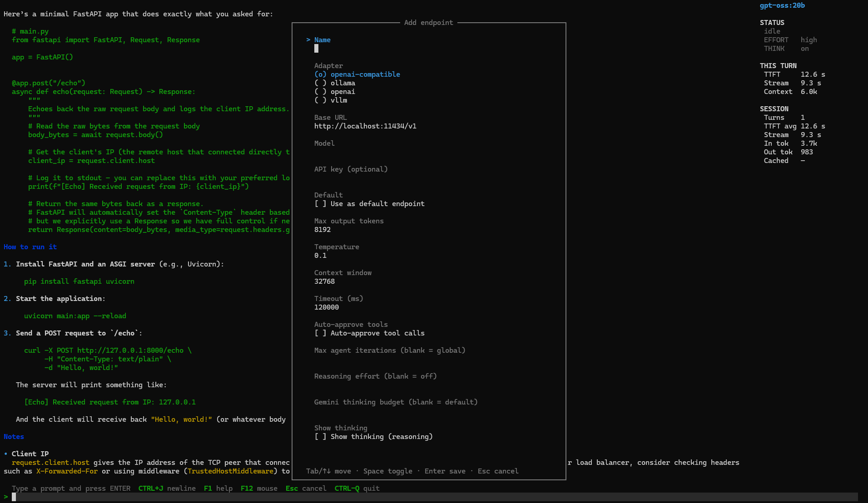This screenshot has width=868, height=503.
Task: Click the prompt input line at bottom
Action: click(x=434, y=497)
